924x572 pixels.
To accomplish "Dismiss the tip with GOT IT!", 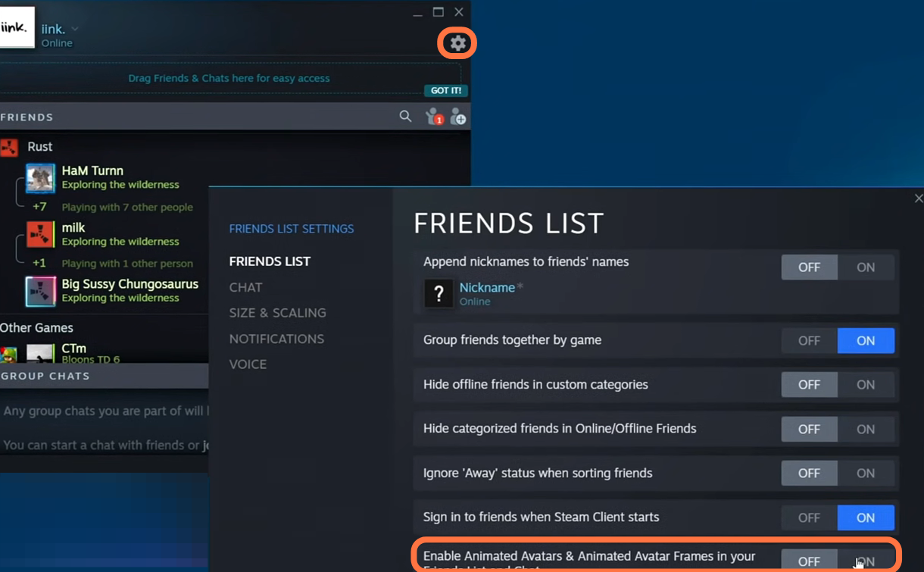I will point(445,91).
